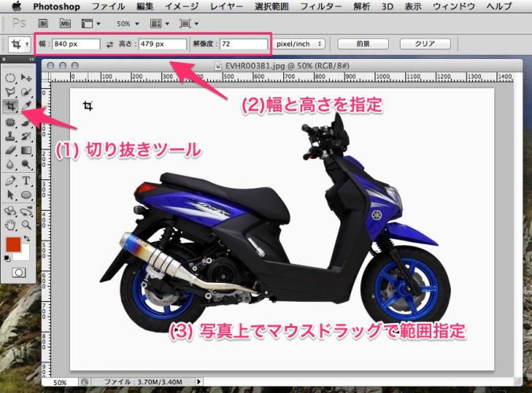Select the Hand tool
Image resolution: width=532 pixels, height=393 pixels.
pos(10,225)
